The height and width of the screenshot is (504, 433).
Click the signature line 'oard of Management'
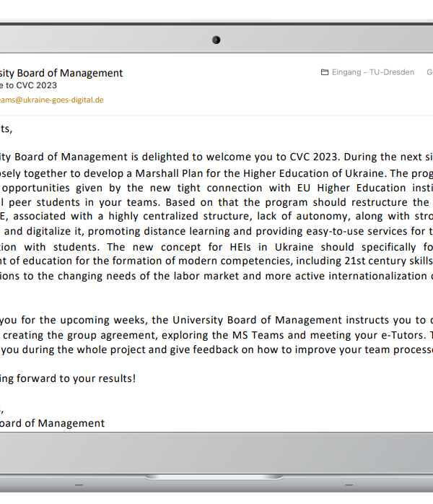click(53, 423)
